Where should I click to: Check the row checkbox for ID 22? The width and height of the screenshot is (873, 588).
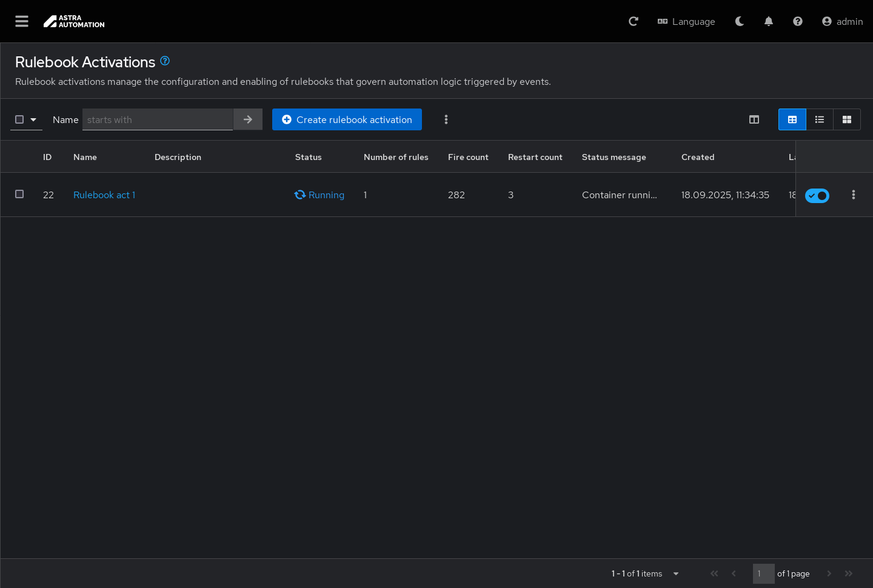pyautogui.click(x=19, y=194)
